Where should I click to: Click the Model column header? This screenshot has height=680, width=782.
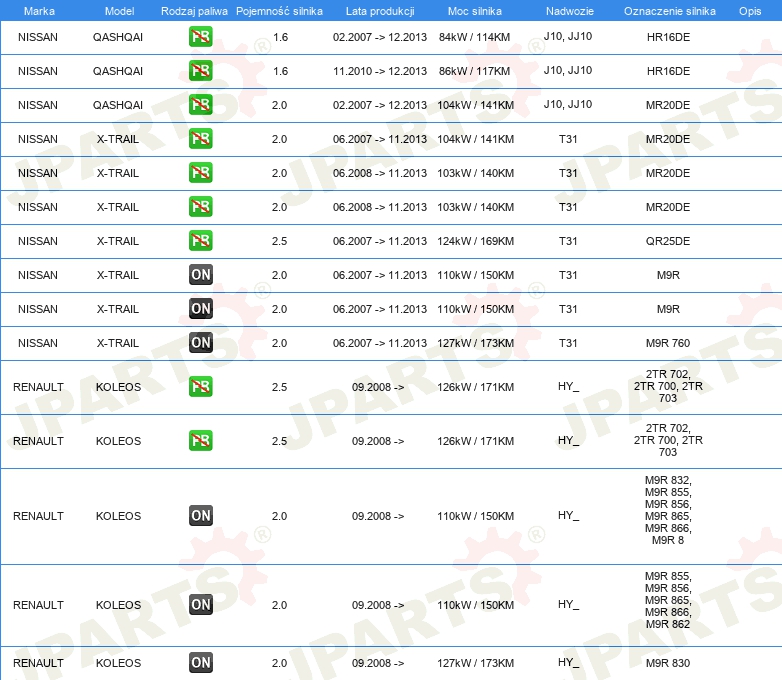pyautogui.click(x=119, y=11)
